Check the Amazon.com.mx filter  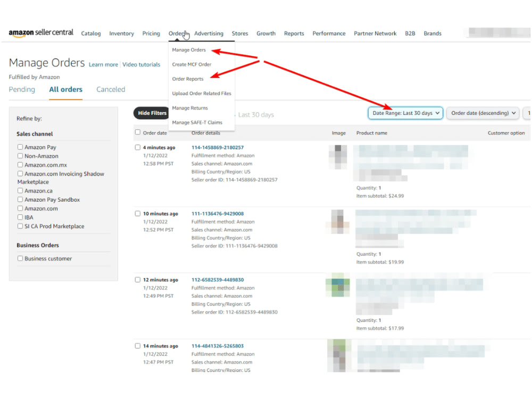pos(20,164)
